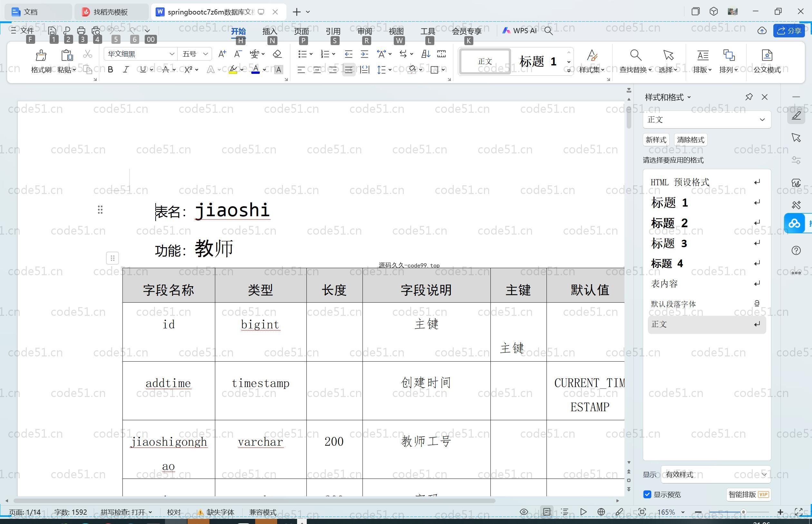Click the Cut scissors icon
812x524 pixels.
click(87, 54)
